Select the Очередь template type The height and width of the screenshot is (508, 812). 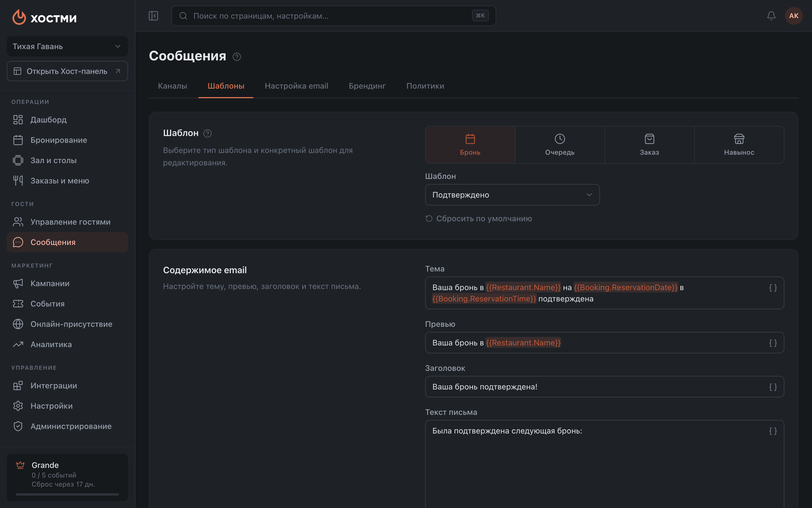(x=560, y=145)
